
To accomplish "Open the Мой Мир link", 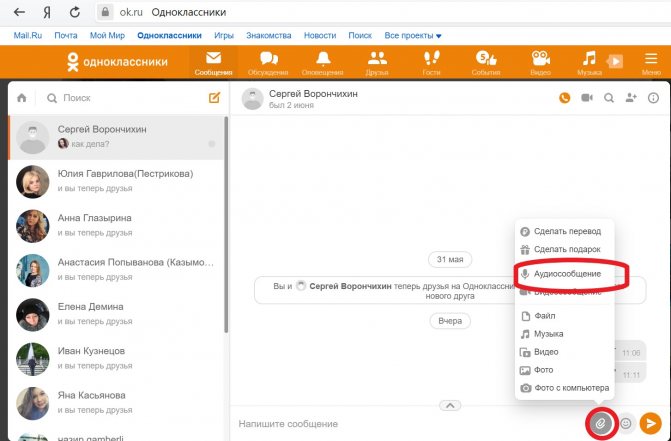I will (107, 36).
